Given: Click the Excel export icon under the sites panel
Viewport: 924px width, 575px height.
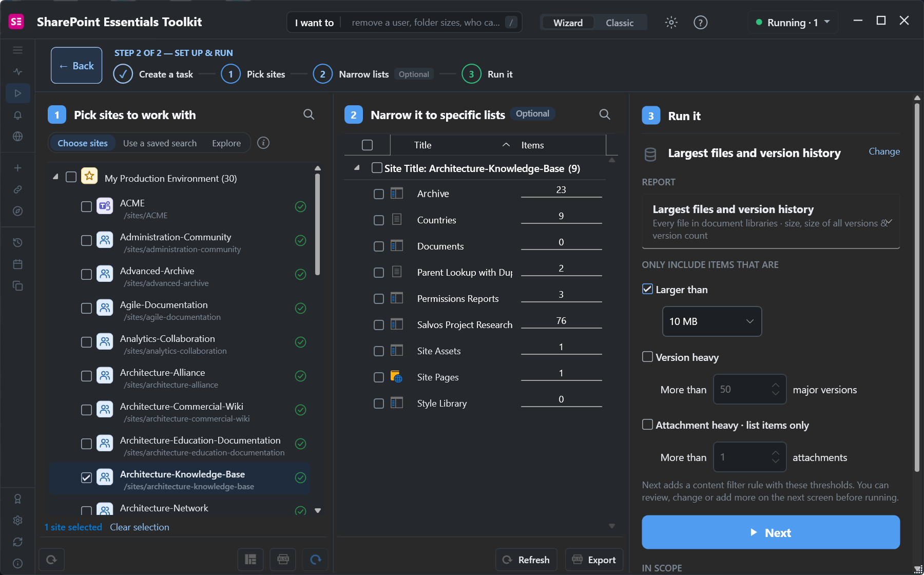Looking at the screenshot, I should [283, 560].
